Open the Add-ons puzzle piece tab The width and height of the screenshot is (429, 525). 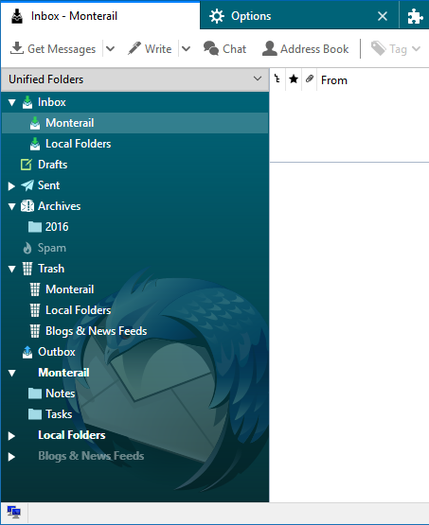click(415, 16)
